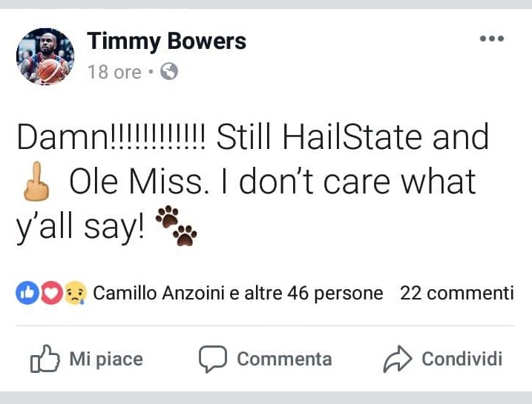Click Timmy Bowers' profile picture
Viewport: 532px width, 404px height.
coord(45,56)
